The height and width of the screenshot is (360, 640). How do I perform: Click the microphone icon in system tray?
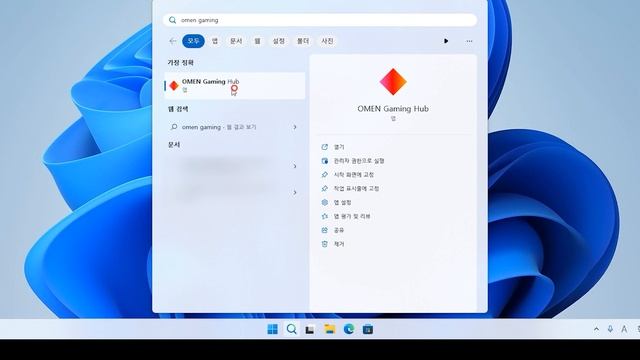pyautogui.click(x=610, y=329)
